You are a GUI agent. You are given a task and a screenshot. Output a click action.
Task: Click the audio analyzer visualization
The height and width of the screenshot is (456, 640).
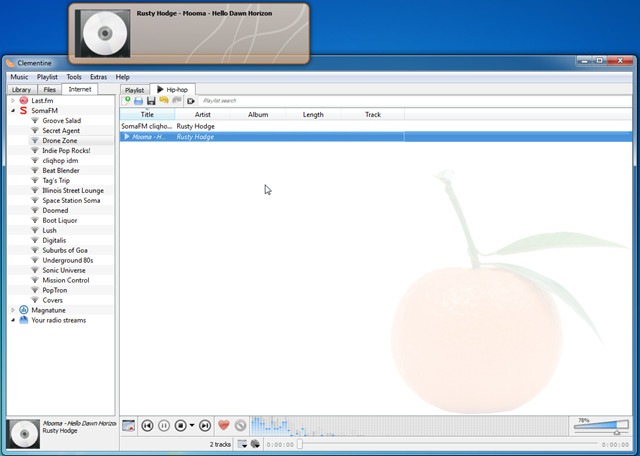point(409,426)
